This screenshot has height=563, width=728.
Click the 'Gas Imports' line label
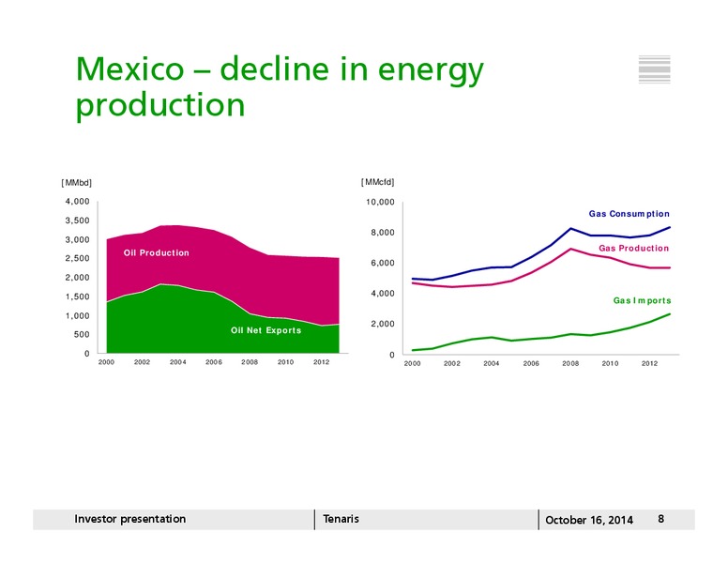click(642, 300)
